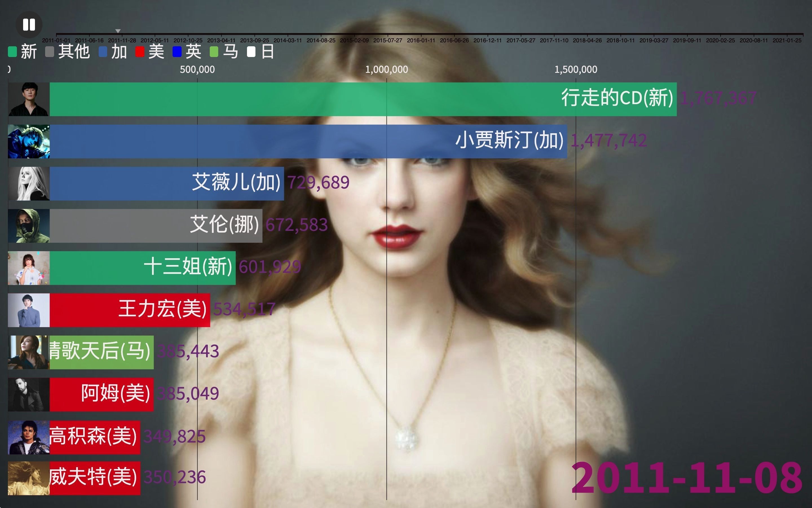
Task: Jump to 2020-08-11 on timeline
Action: click(754, 40)
